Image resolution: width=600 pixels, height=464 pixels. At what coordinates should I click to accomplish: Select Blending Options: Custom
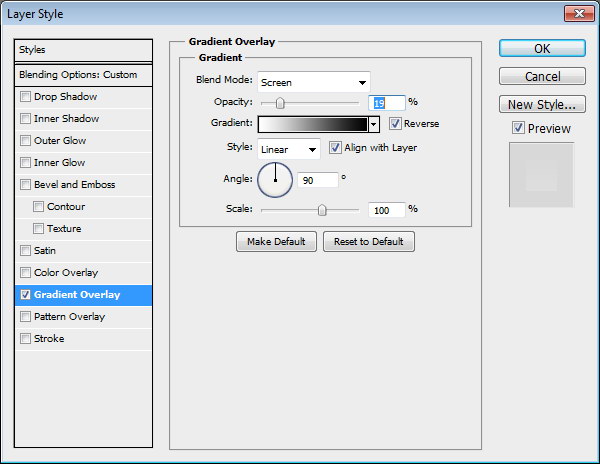[x=84, y=75]
